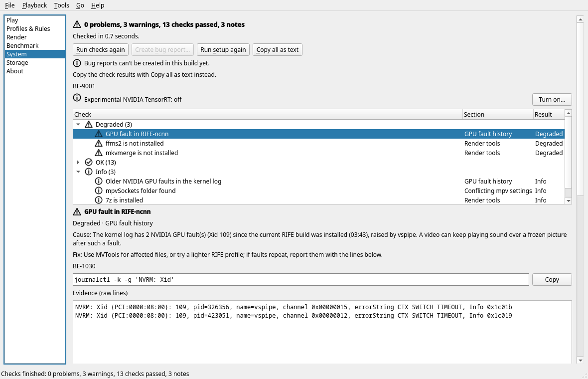
Task: Click the OK group checkmark icon
Action: point(89,162)
